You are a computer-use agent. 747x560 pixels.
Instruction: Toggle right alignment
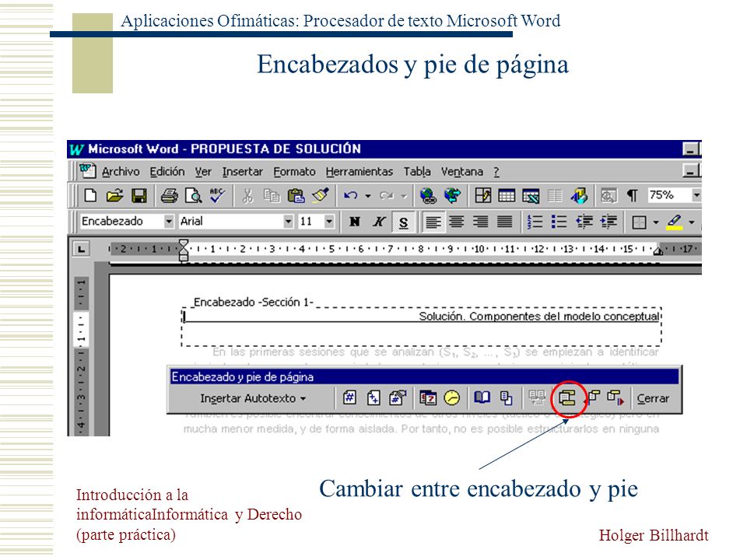[x=480, y=222]
